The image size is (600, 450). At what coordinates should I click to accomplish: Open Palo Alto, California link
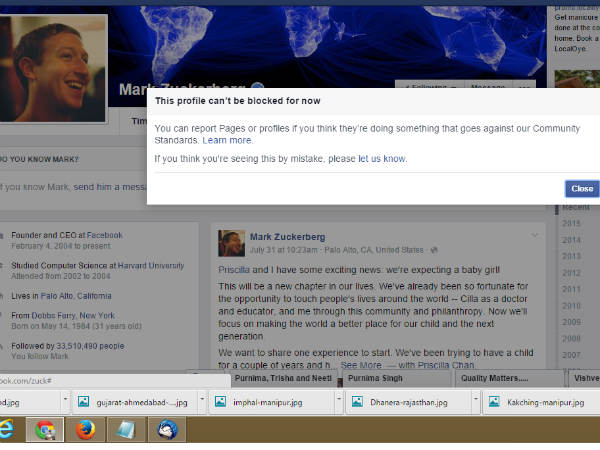76,296
